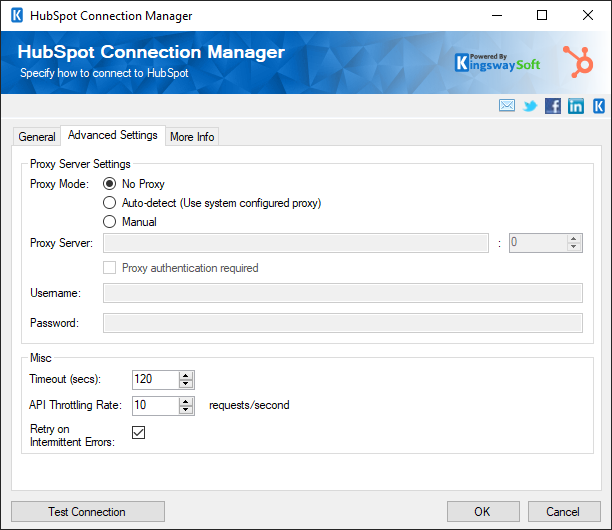Click the KingswaySoft logo in banner

point(498,63)
